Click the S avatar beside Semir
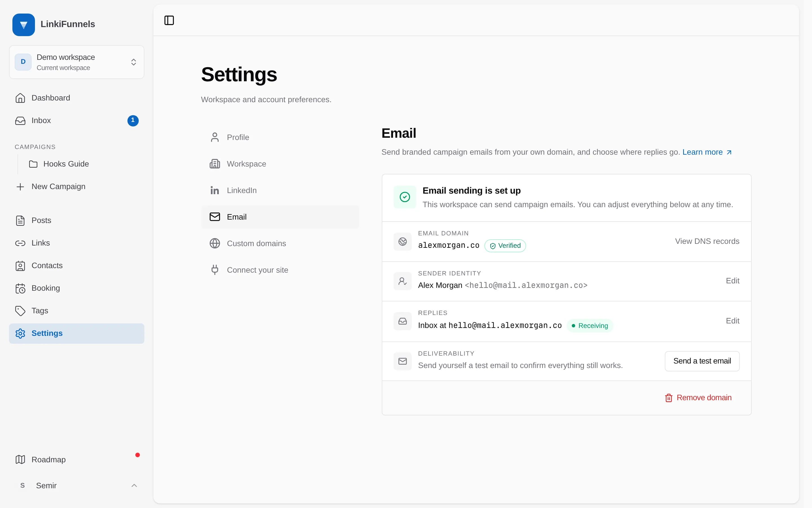 click(23, 485)
